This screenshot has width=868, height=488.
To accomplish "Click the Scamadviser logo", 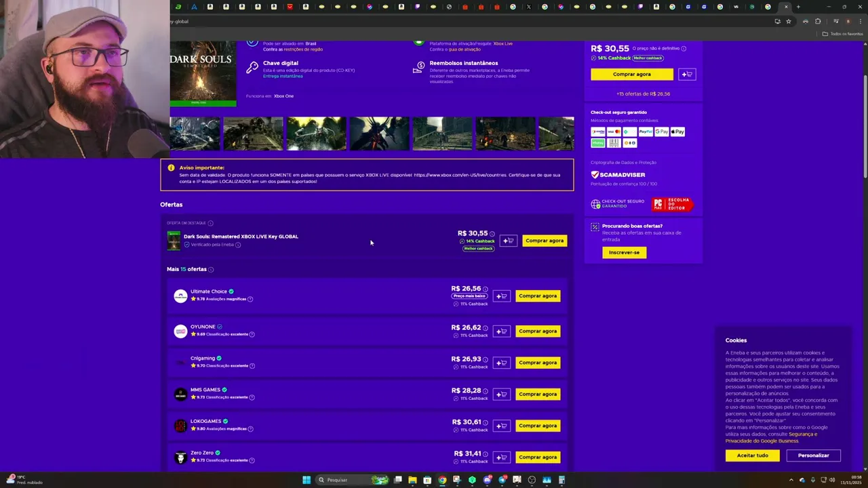I will click(618, 175).
